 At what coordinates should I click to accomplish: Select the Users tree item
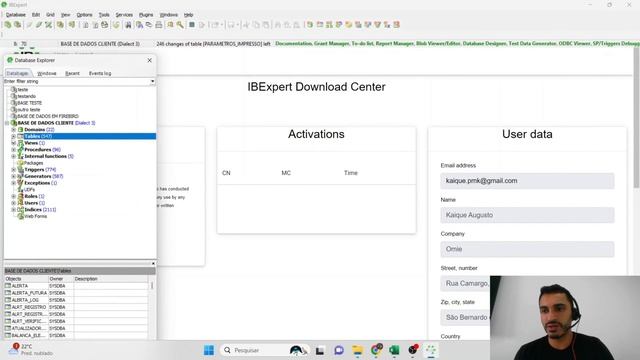pos(35,203)
